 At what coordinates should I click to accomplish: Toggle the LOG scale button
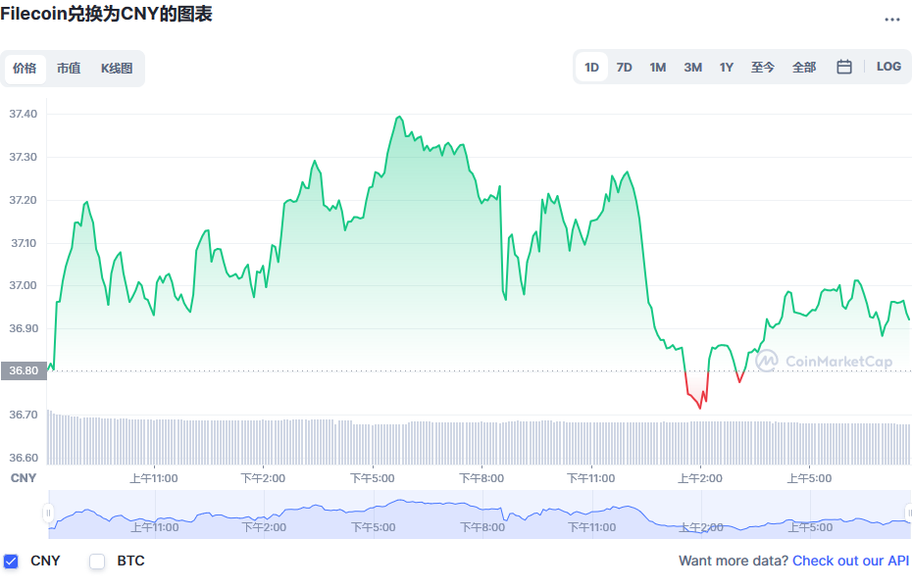888,67
